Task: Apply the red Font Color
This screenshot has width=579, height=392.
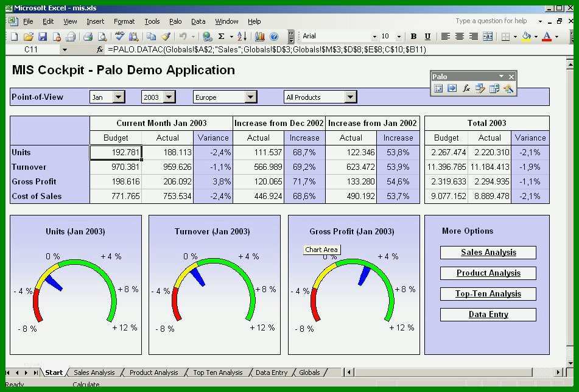Action: pyautogui.click(x=547, y=36)
